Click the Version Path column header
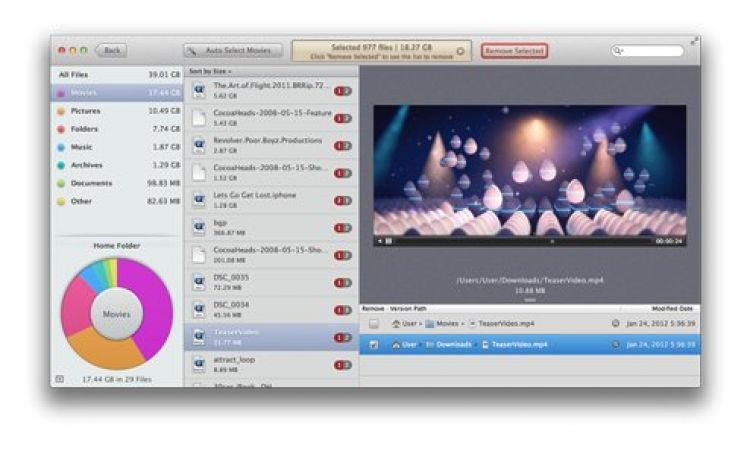750x457 pixels. pyautogui.click(x=408, y=309)
